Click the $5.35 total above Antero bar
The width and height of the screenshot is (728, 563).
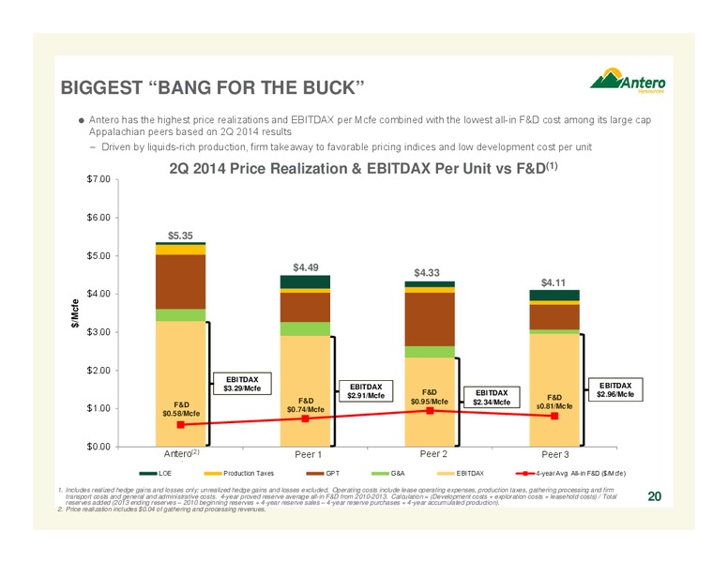click(180, 236)
